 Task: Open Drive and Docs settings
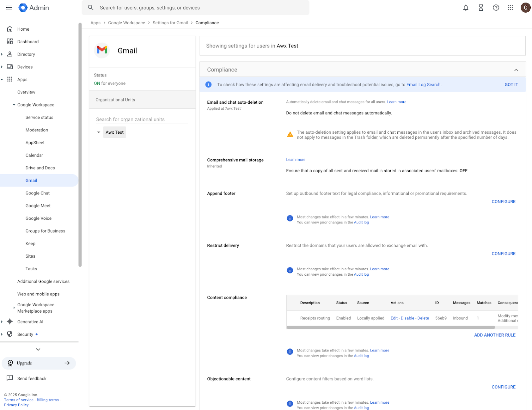[40, 168]
